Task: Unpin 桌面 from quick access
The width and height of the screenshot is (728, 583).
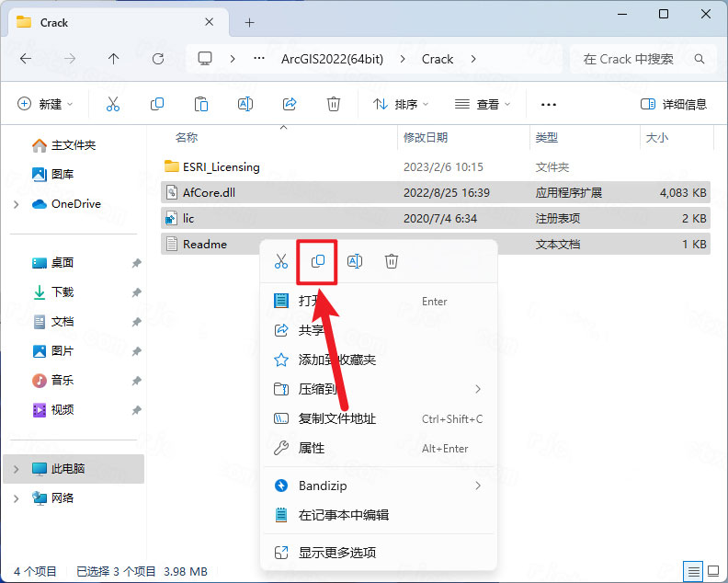Action: [x=136, y=263]
